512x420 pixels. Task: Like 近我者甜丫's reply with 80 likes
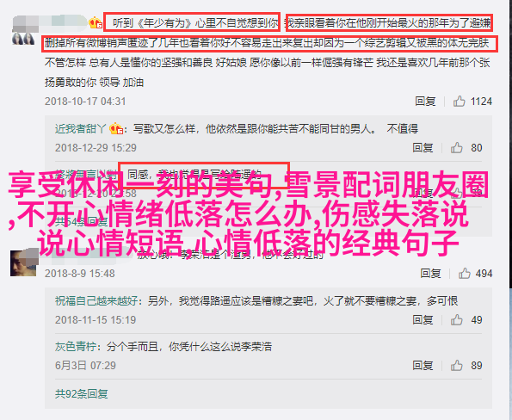click(456, 148)
